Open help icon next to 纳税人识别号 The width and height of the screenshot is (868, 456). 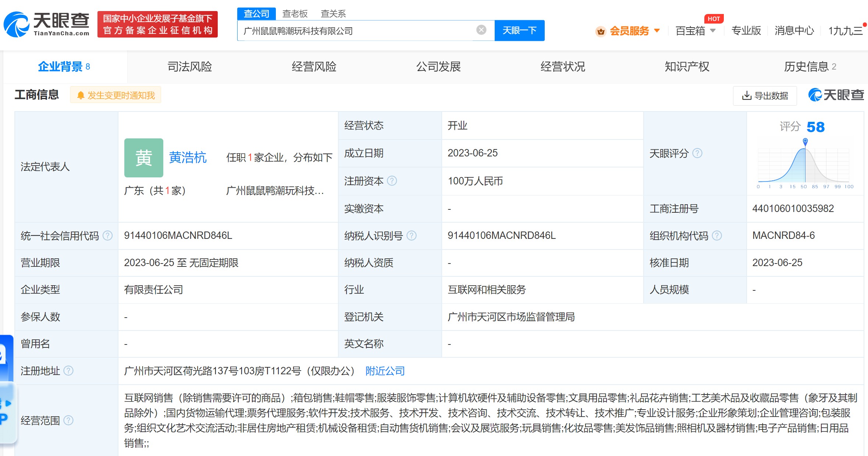[x=412, y=236]
